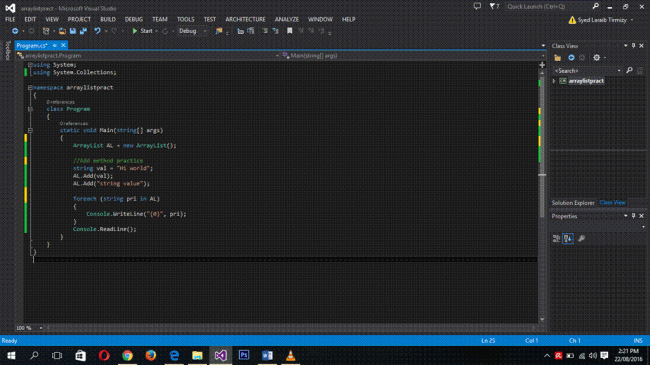Expand the arraylistpract node in Class View
Viewport: 650px width, 365px height.
(554, 81)
